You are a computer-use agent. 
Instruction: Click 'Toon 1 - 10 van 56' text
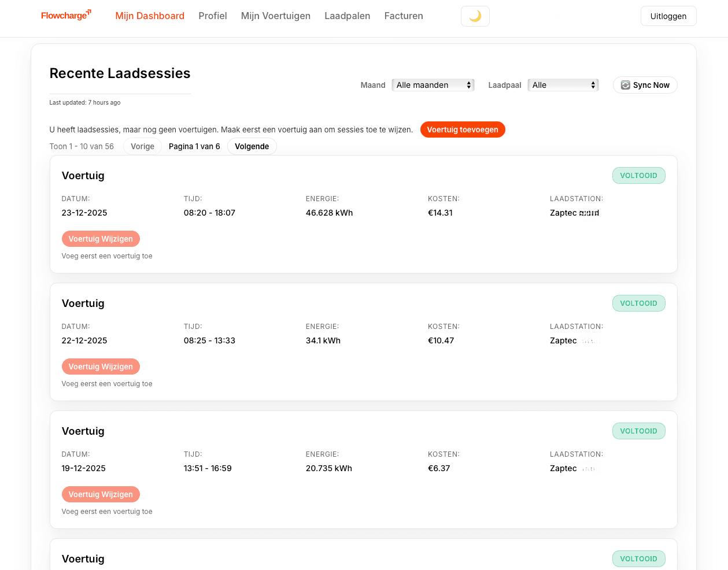[x=82, y=146]
